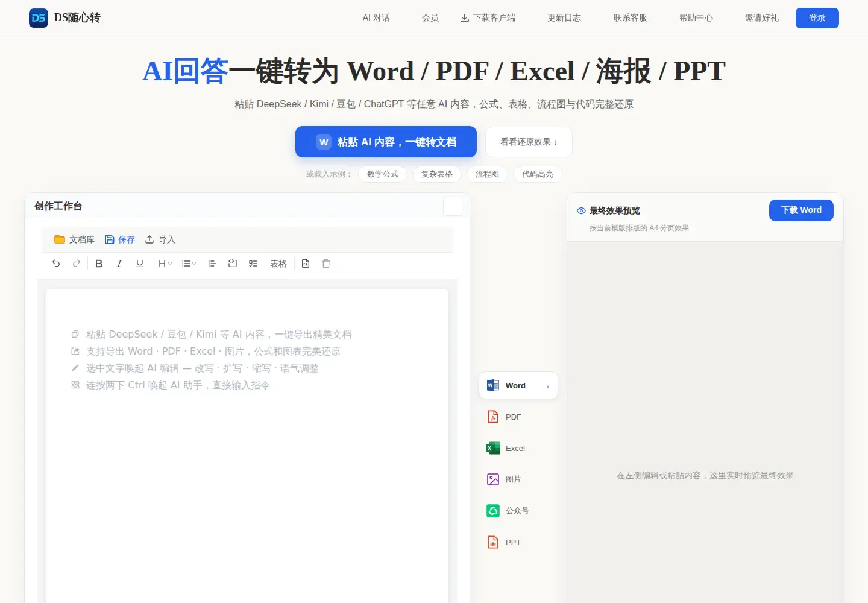View the 更新日志 changelog

point(564,18)
